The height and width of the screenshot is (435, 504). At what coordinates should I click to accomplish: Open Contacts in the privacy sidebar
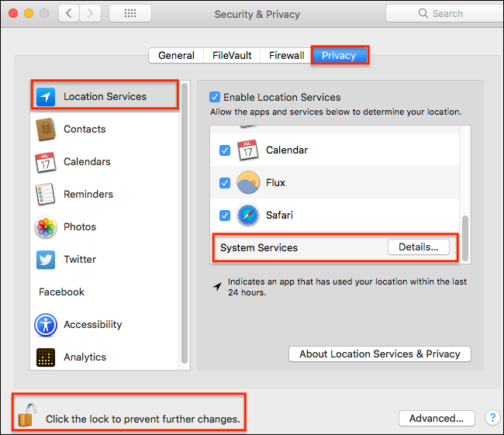click(x=85, y=129)
